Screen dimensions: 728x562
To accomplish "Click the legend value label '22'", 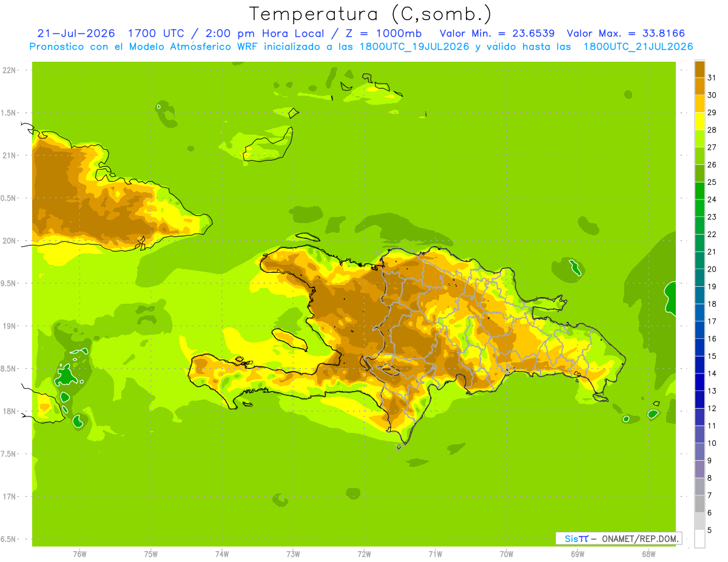I will pyautogui.click(x=712, y=234).
